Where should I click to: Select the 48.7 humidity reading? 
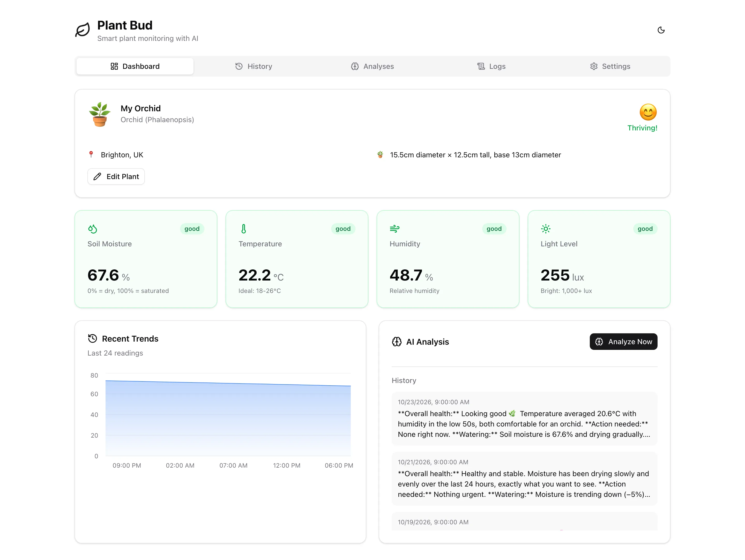point(406,275)
